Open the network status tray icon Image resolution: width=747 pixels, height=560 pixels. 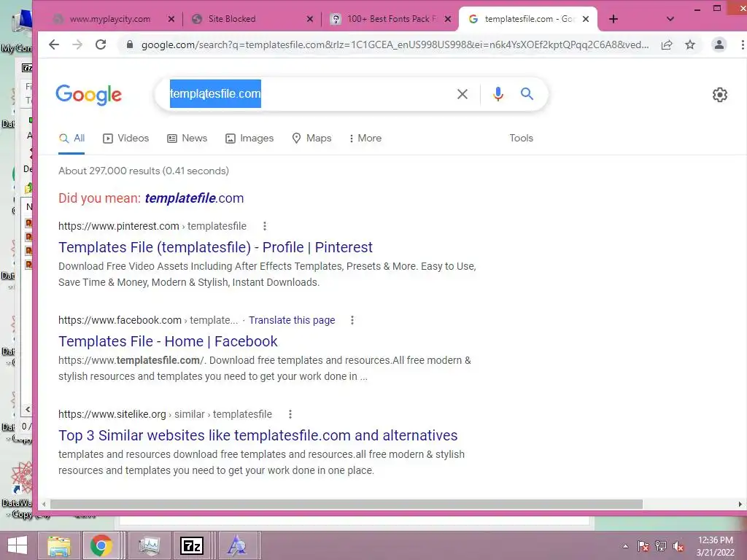pos(660,546)
